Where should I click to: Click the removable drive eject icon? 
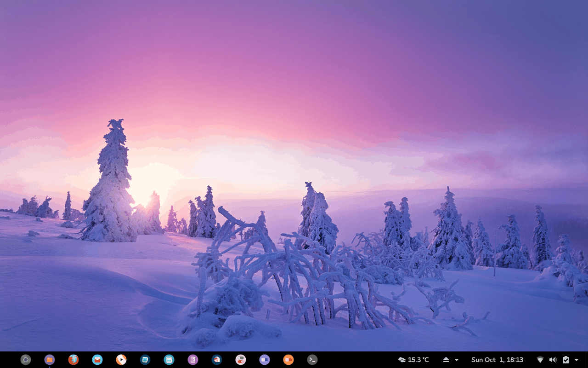tap(446, 360)
